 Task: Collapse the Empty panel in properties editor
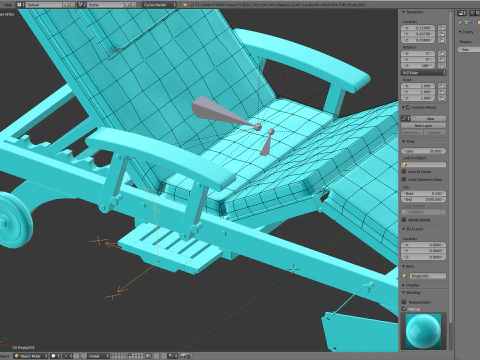pyautogui.click(x=460, y=32)
